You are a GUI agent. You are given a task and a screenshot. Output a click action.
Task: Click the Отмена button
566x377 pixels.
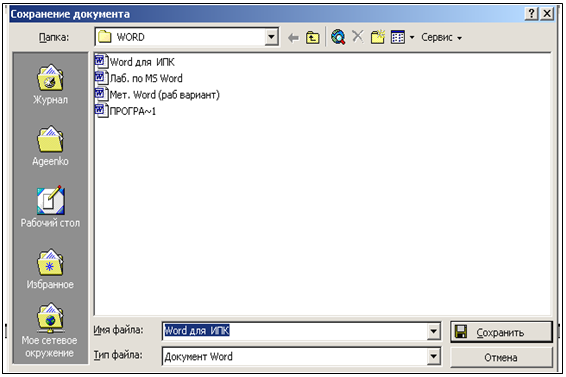pos(501,358)
